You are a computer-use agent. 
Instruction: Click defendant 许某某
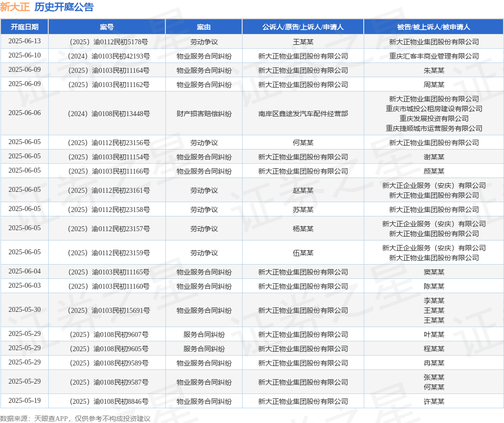click(x=434, y=401)
